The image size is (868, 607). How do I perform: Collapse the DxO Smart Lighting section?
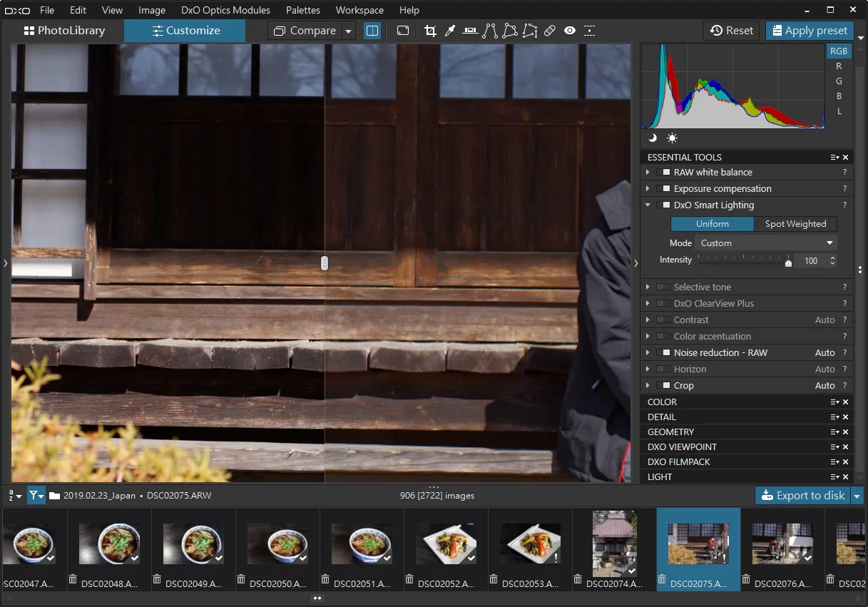[x=648, y=205]
